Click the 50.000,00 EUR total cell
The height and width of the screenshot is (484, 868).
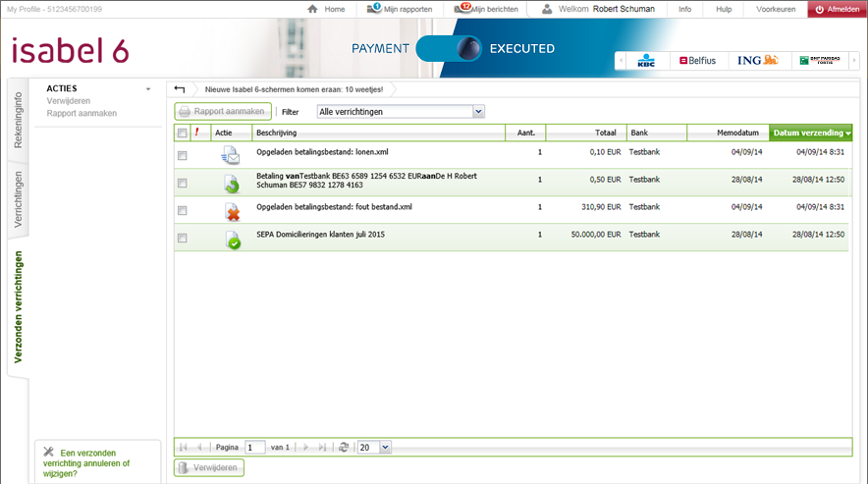[596, 235]
